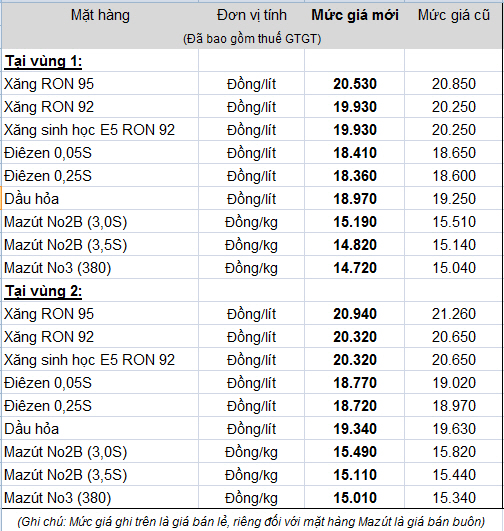Click the 'Mức giá mới' column header
The width and height of the screenshot is (504, 531).
point(355,15)
